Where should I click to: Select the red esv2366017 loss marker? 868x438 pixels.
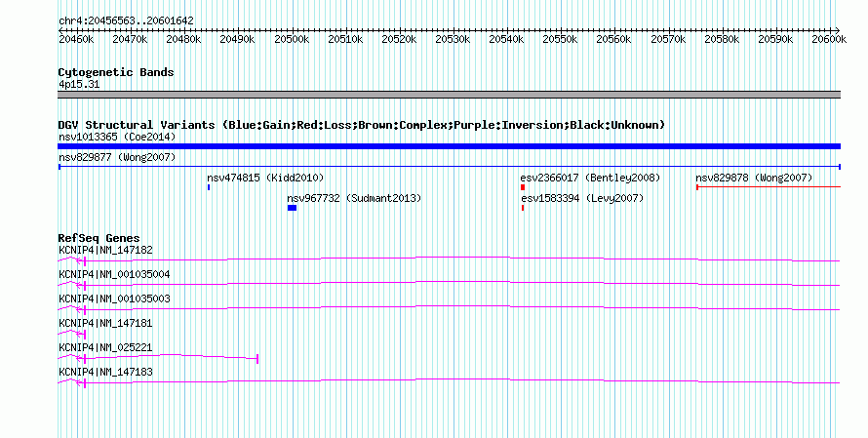(x=523, y=187)
